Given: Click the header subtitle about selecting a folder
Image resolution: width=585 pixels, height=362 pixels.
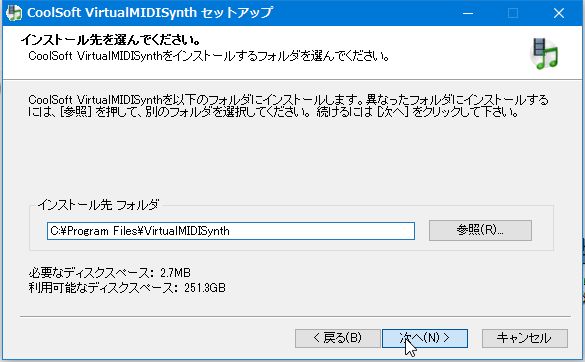Looking at the screenshot, I should 209,56.
